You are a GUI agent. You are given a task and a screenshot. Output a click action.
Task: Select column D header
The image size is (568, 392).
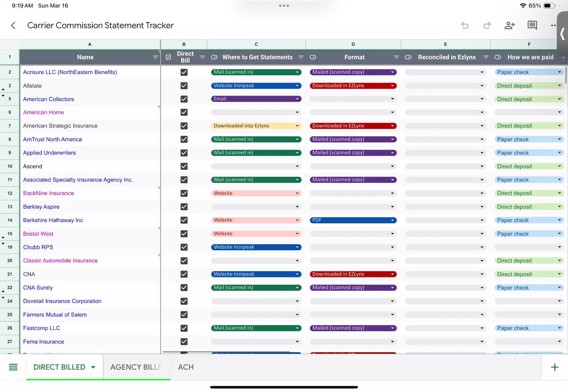[353, 44]
